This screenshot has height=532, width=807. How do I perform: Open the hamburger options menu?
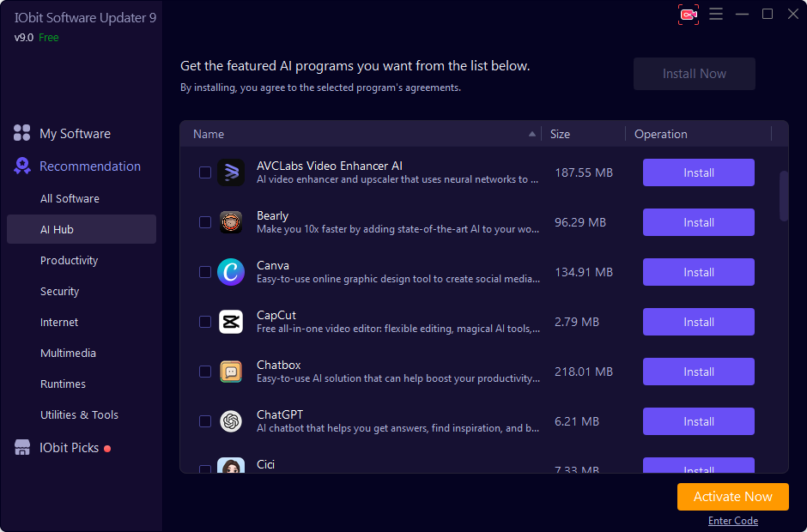[x=716, y=14]
